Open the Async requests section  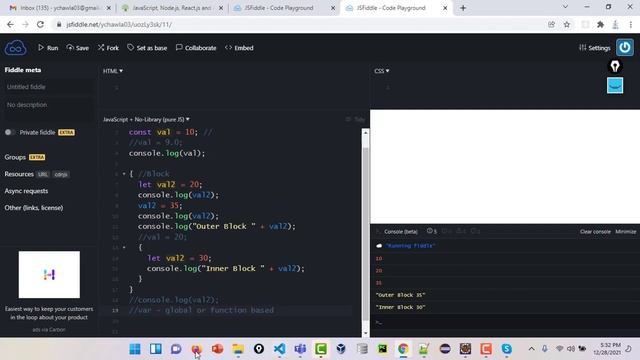[26, 191]
